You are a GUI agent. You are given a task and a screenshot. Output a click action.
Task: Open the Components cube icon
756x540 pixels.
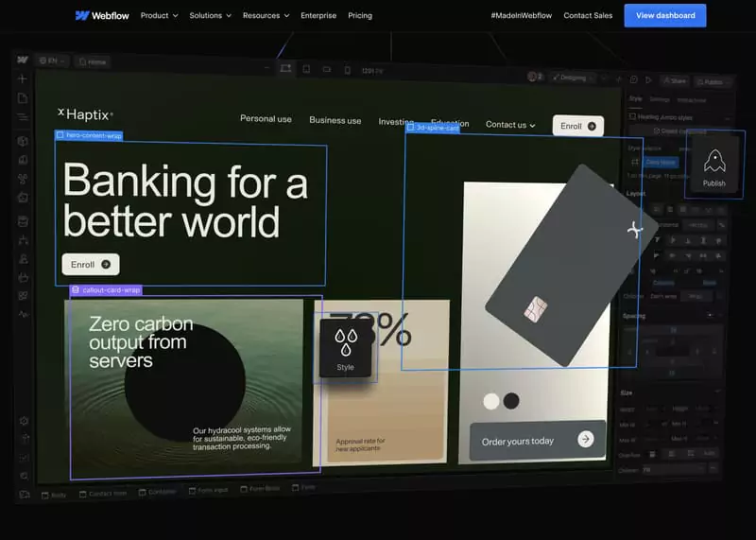[22, 141]
